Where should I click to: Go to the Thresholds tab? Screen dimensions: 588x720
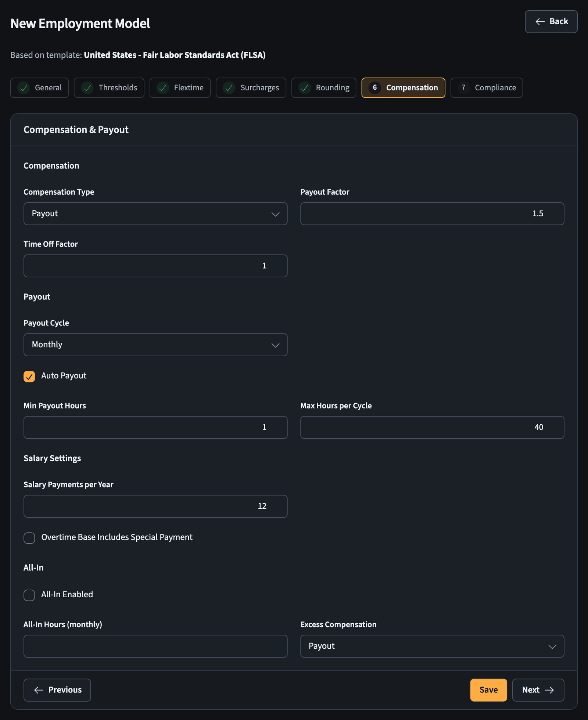(109, 88)
